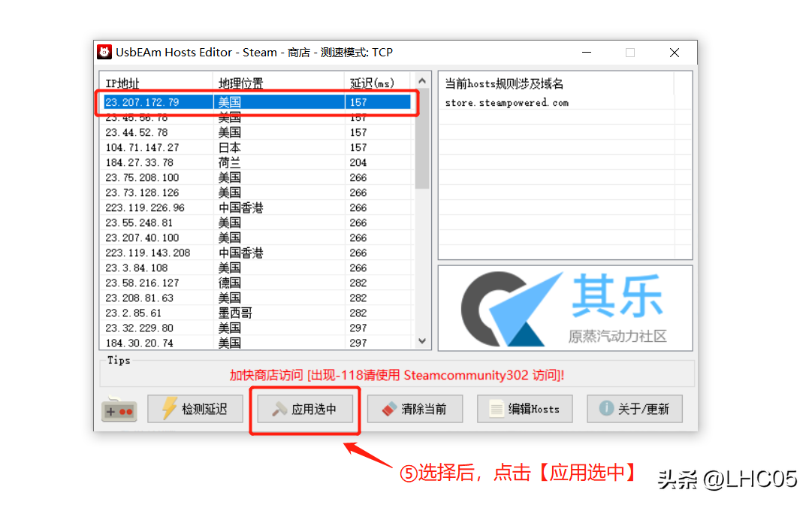
Task: Click the UsbEAm app icon in the title bar
Action: [105, 52]
